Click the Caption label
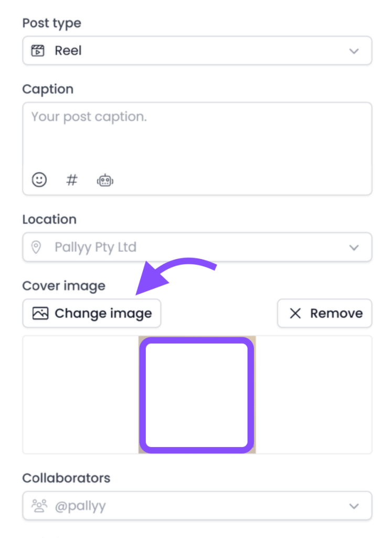 point(48,89)
